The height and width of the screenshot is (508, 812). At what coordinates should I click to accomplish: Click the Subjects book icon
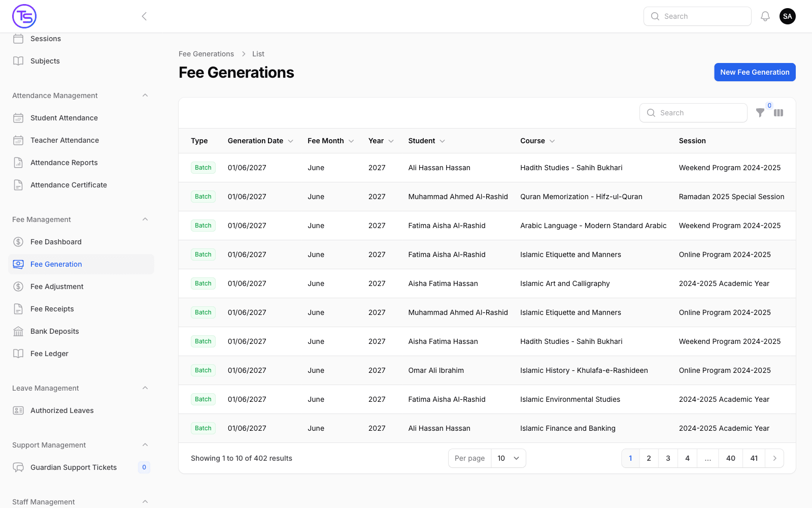[18, 61]
